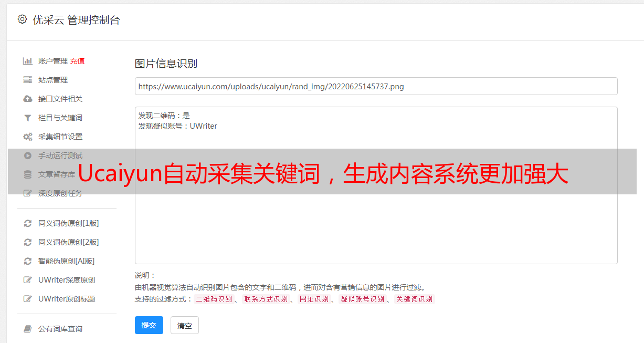Viewport: 644px width, 343px height.
Task: Click the server icon for 站点管理
Action: click(28, 80)
